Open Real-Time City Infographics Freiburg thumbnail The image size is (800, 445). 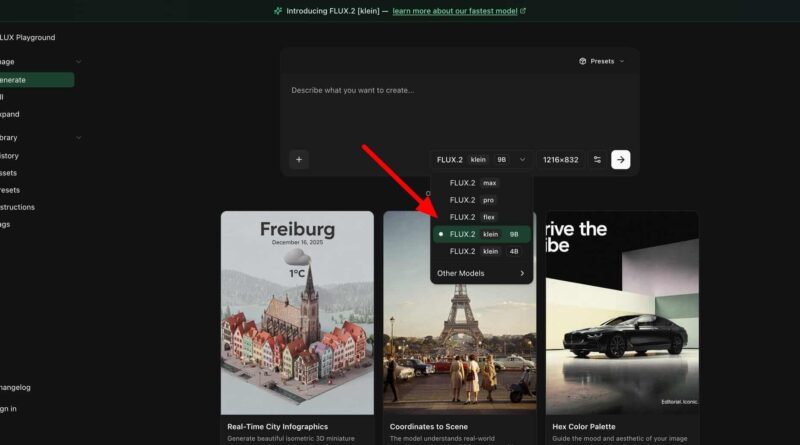tap(297, 312)
